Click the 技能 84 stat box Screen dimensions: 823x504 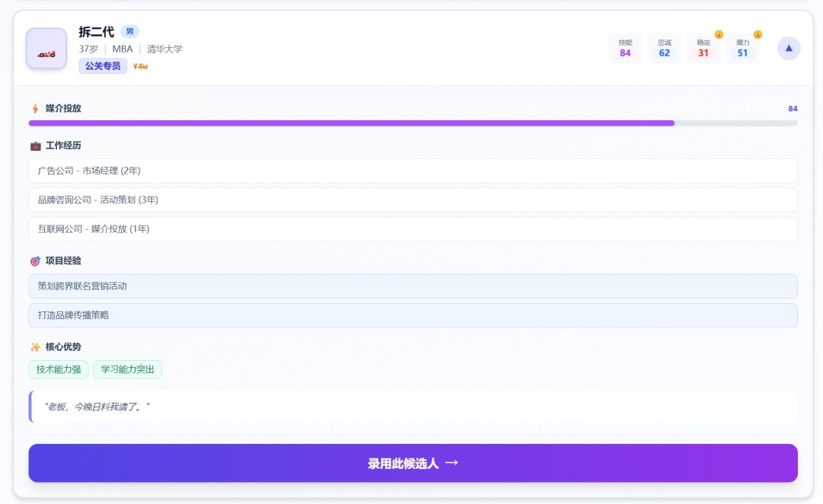[625, 48]
